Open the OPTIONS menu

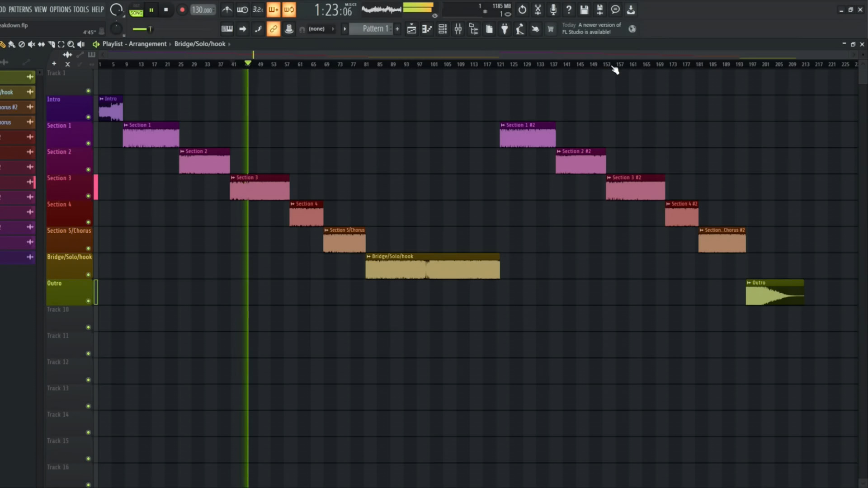tap(60, 9)
